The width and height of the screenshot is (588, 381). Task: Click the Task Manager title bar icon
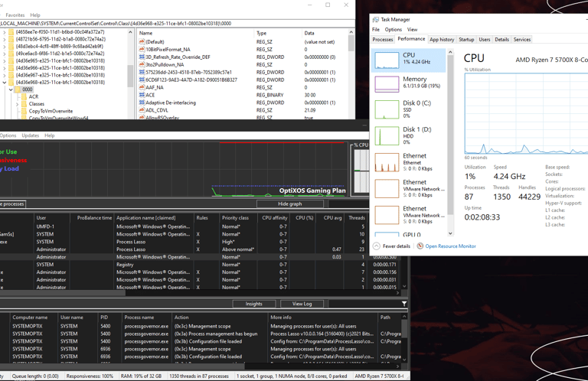(376, 19)
